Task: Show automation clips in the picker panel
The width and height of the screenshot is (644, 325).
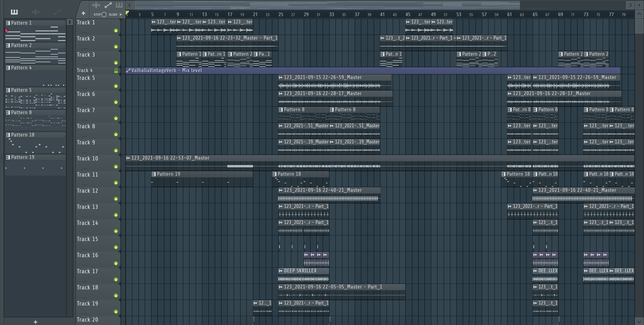Action: point(57,12)
